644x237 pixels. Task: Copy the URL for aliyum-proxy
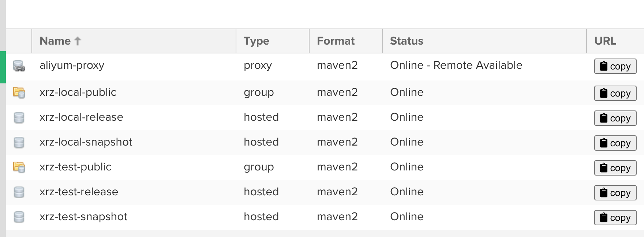[615, 66]
